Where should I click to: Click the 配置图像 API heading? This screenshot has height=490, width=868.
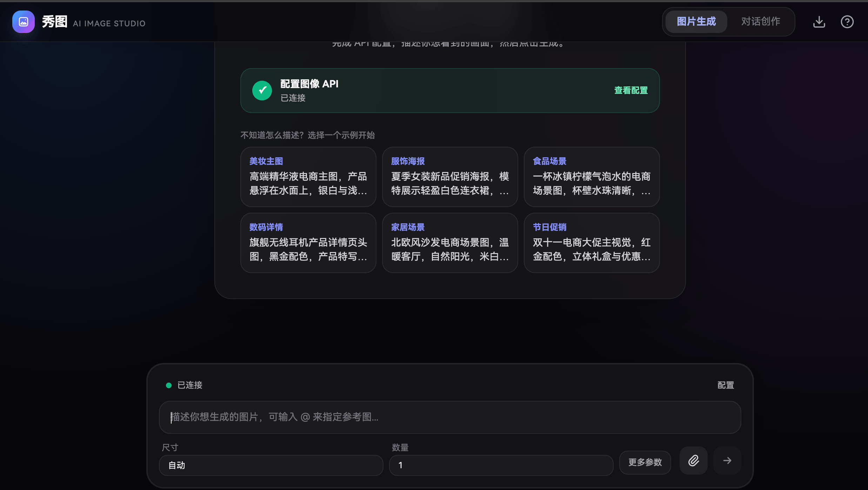(x=309, y=84)
